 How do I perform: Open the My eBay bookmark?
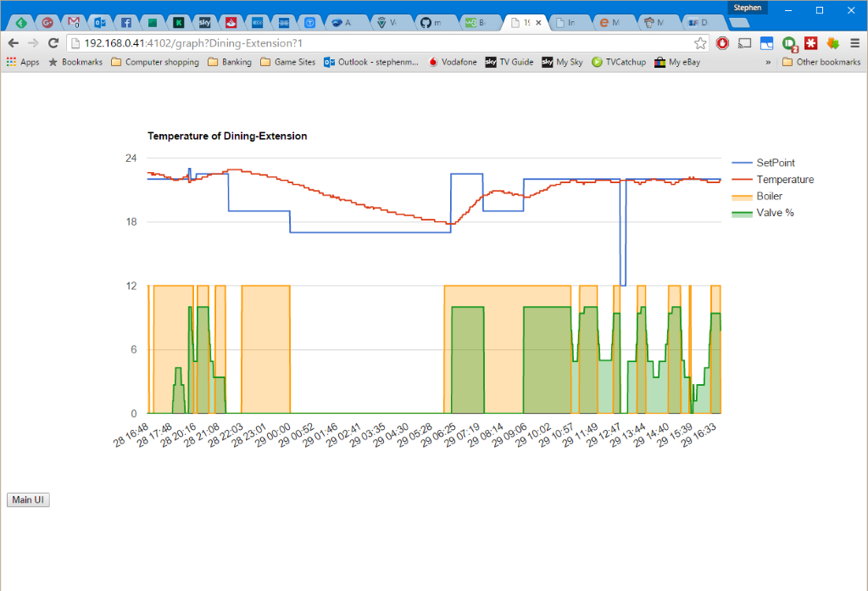pyautogui.click(x=677, y=62)
